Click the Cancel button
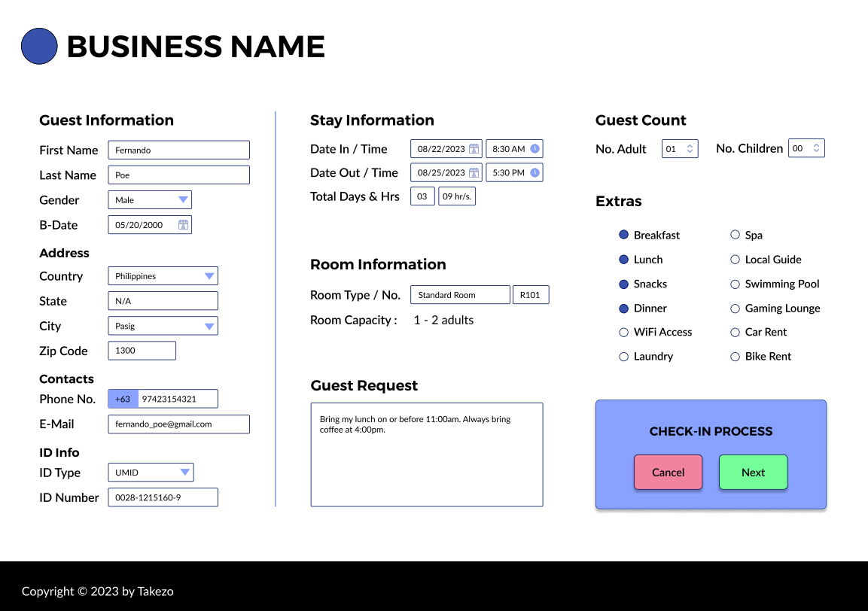The height and width of the screenshot is (611, 868). coord(669,472)
